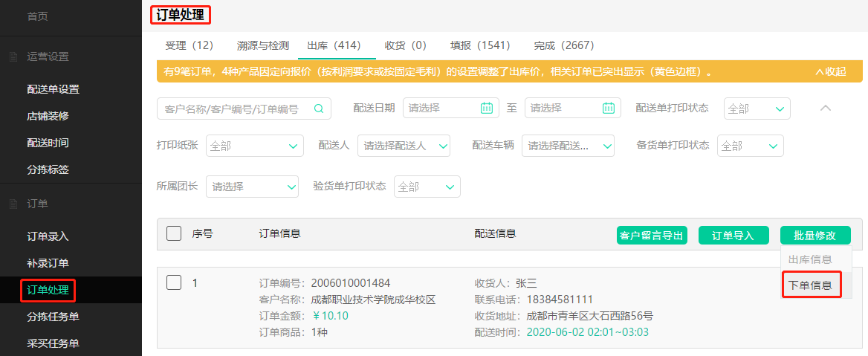Open 补录订单 in the sidebar

tap(48, 263)
